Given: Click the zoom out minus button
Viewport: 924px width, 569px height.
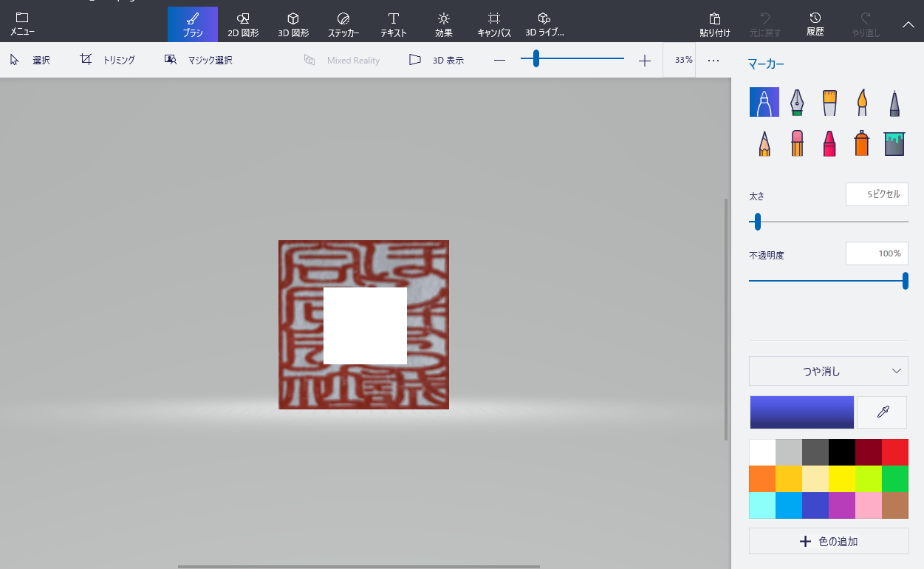Looking at the screenshot, I should tap(500, 61).
